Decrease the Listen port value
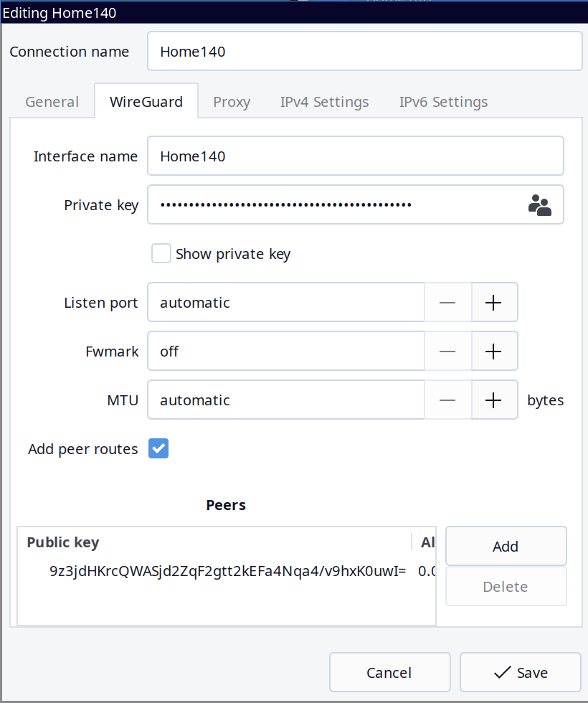This screenshot has width=588, height=703. 447,303
